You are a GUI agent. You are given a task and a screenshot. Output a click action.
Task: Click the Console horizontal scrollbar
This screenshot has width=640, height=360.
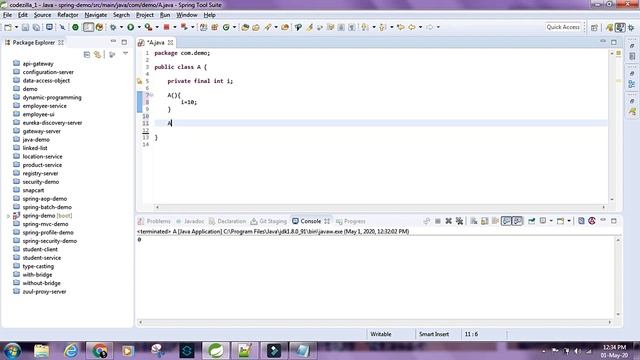pyautogui.click(x=376, y=322)
